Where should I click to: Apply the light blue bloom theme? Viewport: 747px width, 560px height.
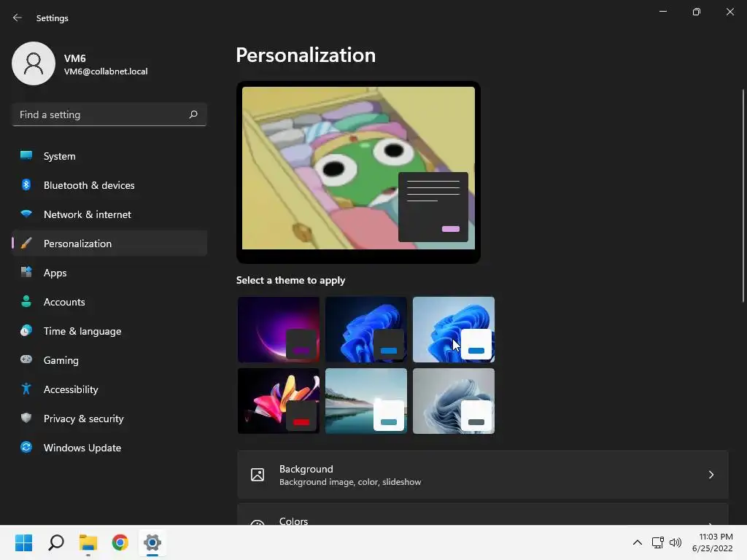click(x=454, y=330)
